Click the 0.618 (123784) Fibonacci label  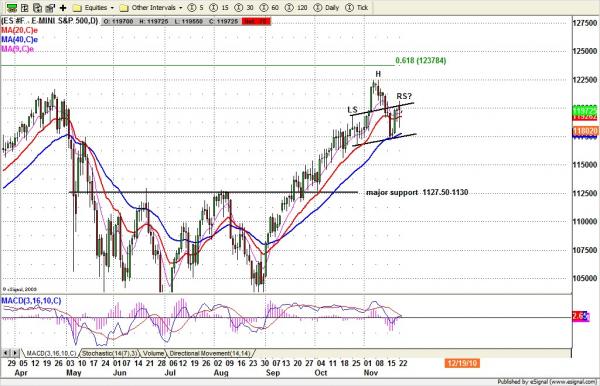click(421, 60)
